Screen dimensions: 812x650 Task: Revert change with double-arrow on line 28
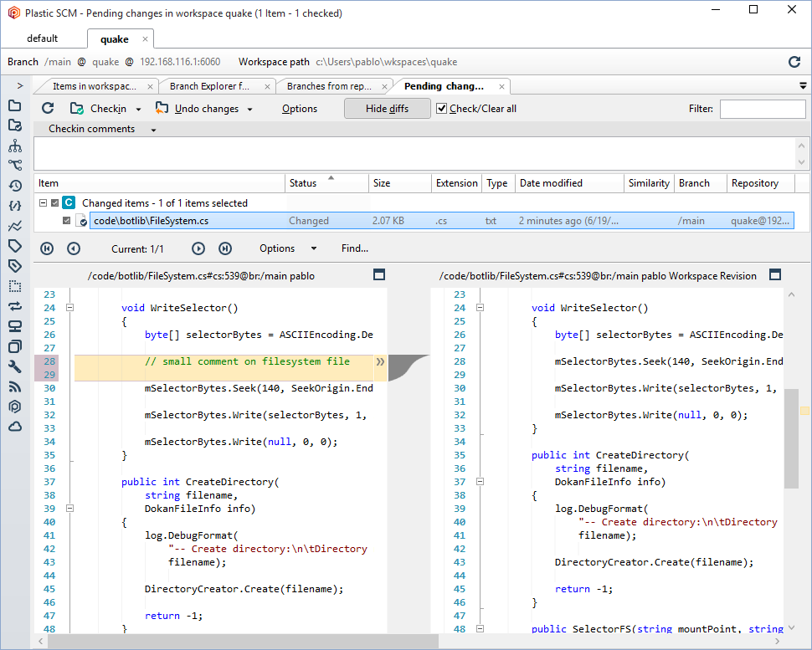tap(381, 361)
